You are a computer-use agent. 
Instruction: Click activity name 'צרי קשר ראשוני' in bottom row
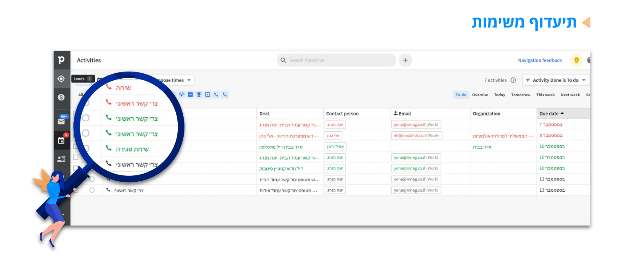[129, 190]
